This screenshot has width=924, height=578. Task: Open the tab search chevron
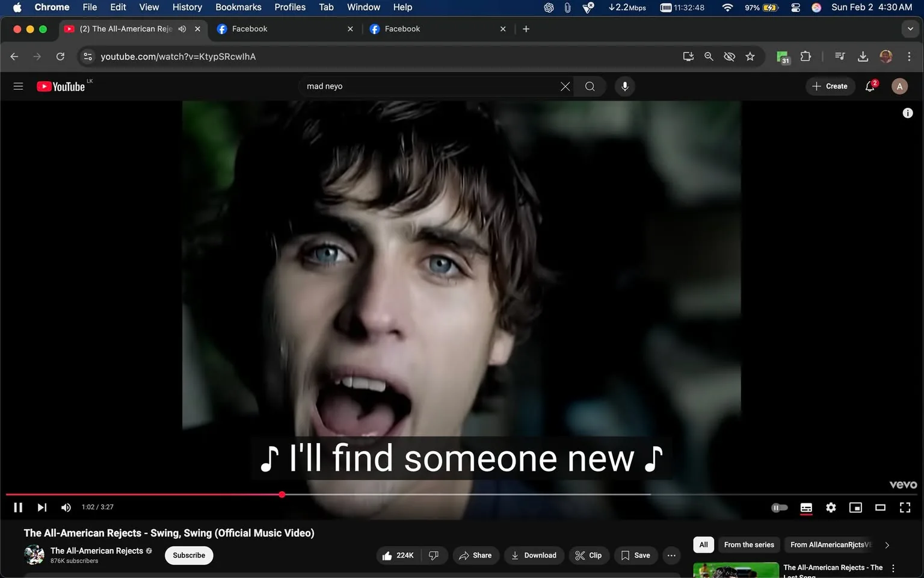pos(909,28)
